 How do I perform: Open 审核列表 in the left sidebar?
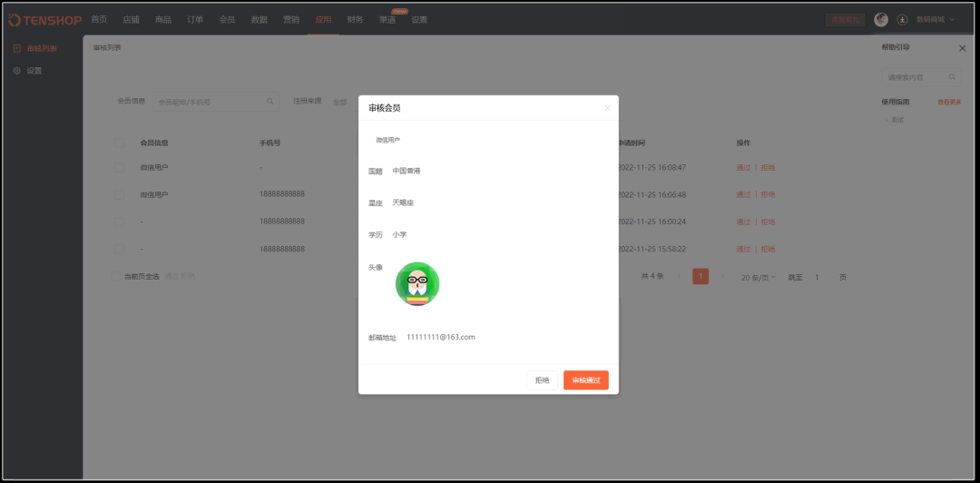tap(41, 48)
